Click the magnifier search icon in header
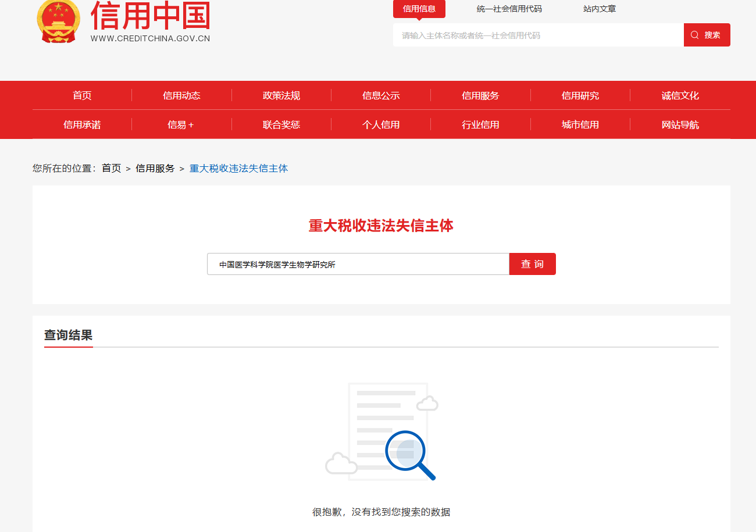This screenshot has width=756, height=532. pyautogui.click(x=694, y=35)
